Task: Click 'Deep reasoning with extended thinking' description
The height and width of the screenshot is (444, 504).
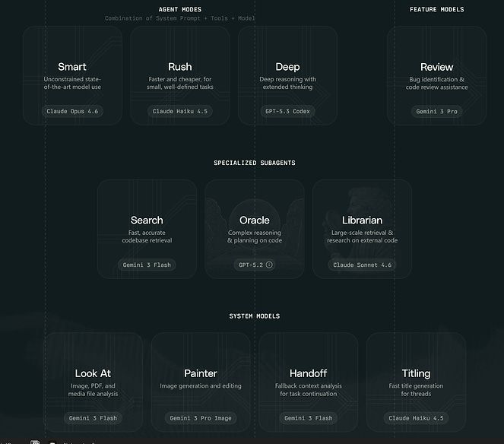Action: pos(287,83)
